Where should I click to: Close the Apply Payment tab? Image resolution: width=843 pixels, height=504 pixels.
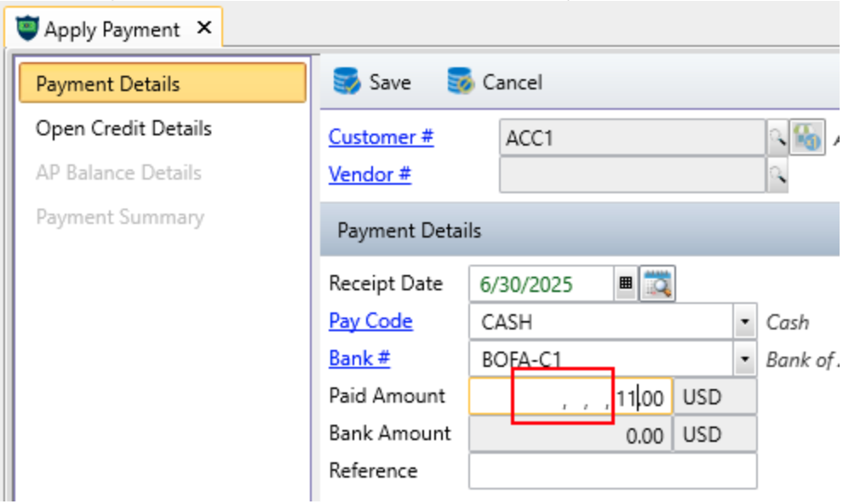204,28
